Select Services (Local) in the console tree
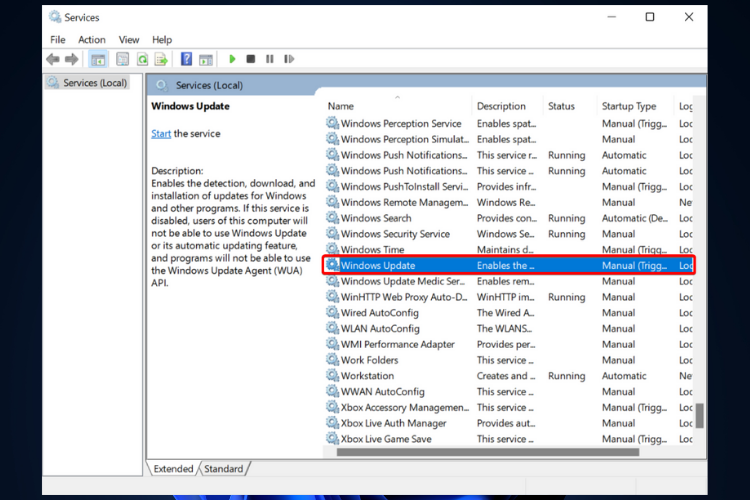750x500 pixels. point(95,83)
